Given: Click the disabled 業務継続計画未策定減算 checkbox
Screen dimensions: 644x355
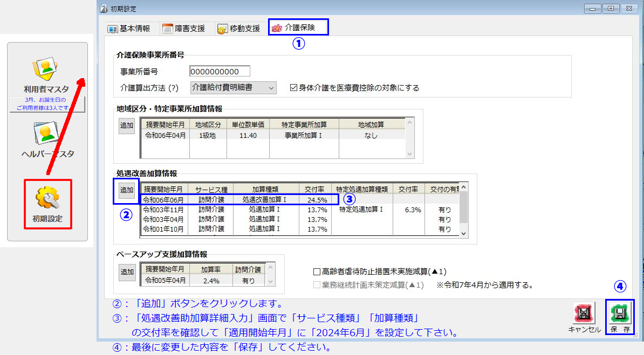Looking at the screenshot, I should point(317,285).
